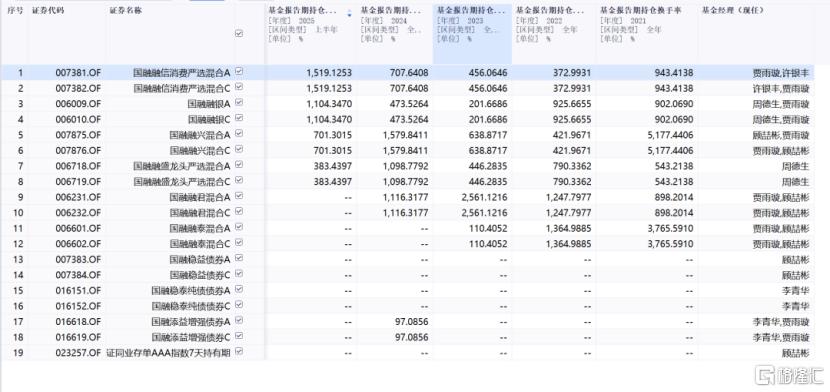830x392 pixels.
Task: Toggle checkbox for row 19 证同业存单AAA指数
Action: click(239, 351)
